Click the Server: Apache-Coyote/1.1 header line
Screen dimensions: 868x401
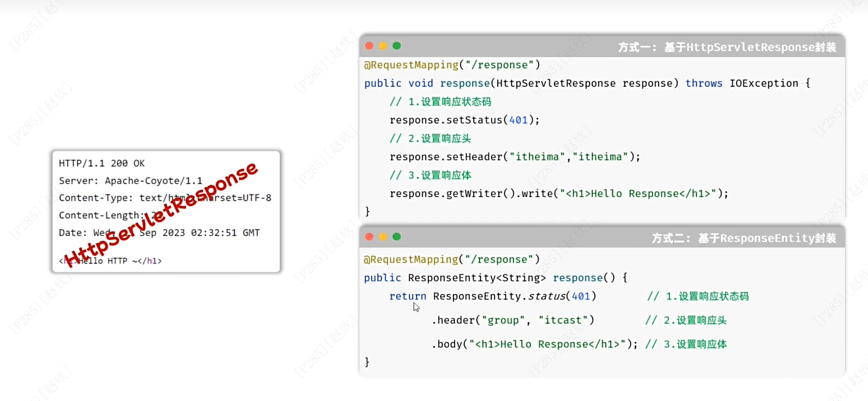pos(131,181)
